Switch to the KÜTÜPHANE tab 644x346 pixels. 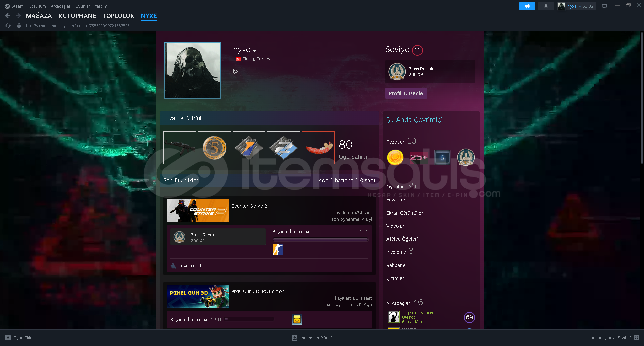(77, 16)
